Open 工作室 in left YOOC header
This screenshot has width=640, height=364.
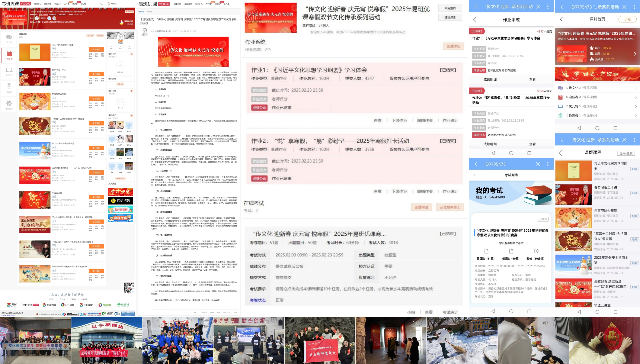pyautogui.click(x=67, y=4)
